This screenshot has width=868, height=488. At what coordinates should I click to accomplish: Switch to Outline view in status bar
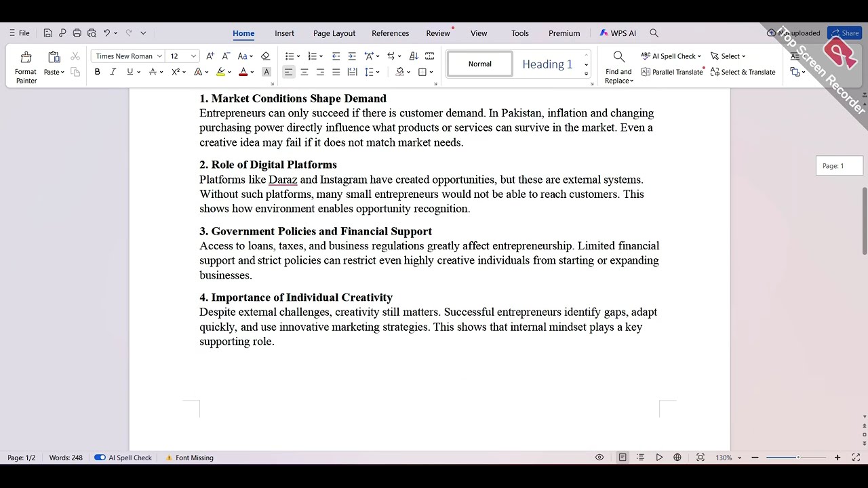click(x=640, y=457)
